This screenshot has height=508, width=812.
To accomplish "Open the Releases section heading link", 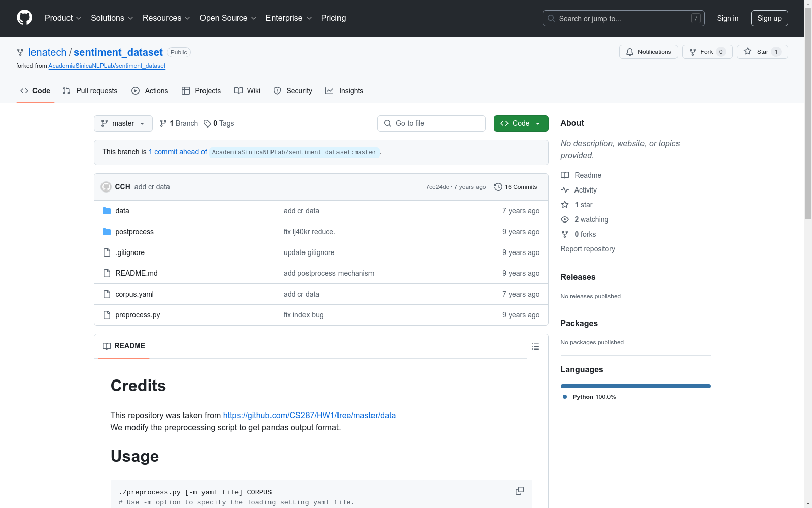I will pos(578,277).
